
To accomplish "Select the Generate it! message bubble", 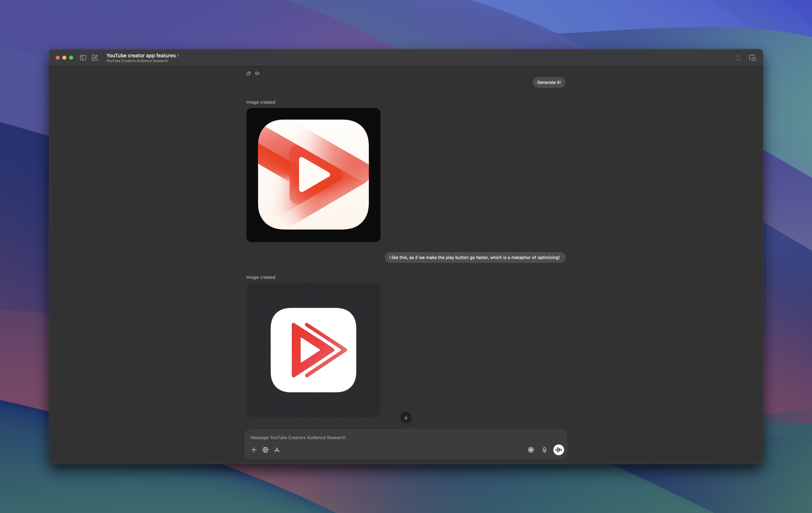I will (x=549, y=82).
